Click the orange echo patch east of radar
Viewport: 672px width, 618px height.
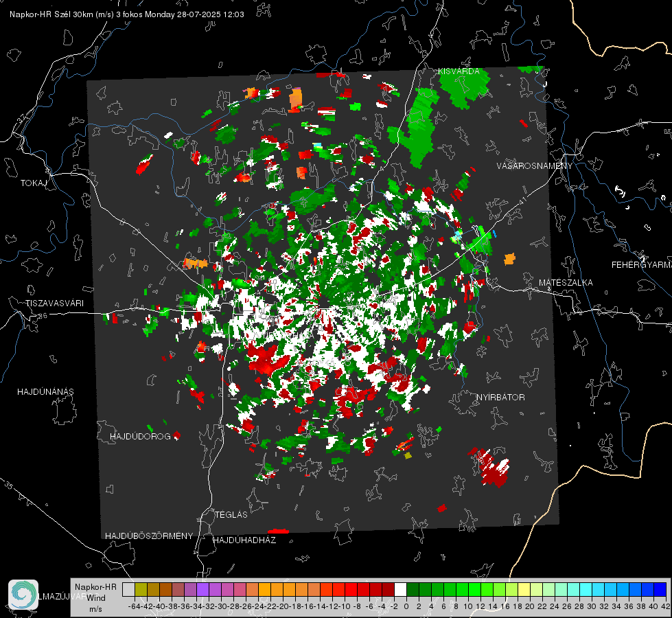point(509,259)
